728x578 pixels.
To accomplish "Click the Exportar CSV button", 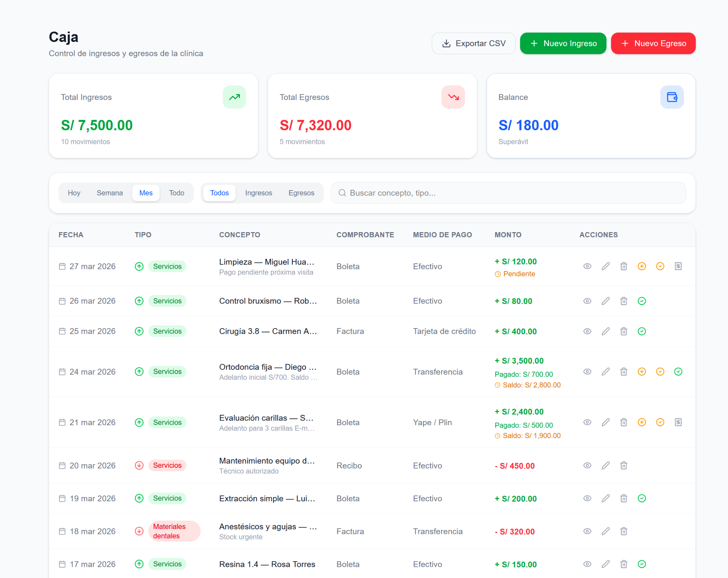I will point(473,43).
